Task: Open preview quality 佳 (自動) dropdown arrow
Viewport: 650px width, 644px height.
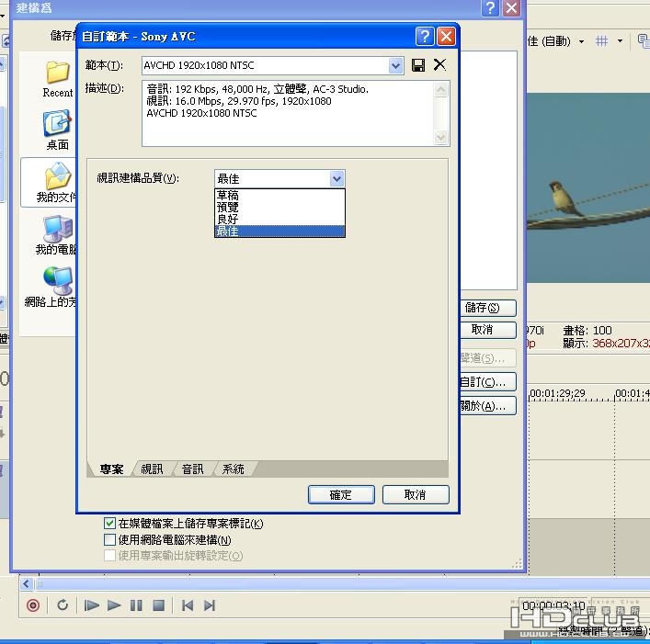Action: 581,41
